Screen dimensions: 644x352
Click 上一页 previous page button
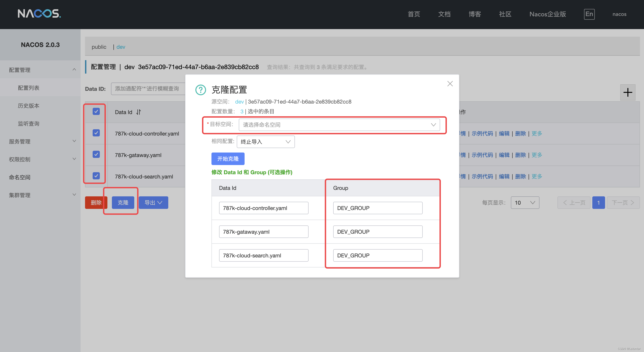pos(574,203)
